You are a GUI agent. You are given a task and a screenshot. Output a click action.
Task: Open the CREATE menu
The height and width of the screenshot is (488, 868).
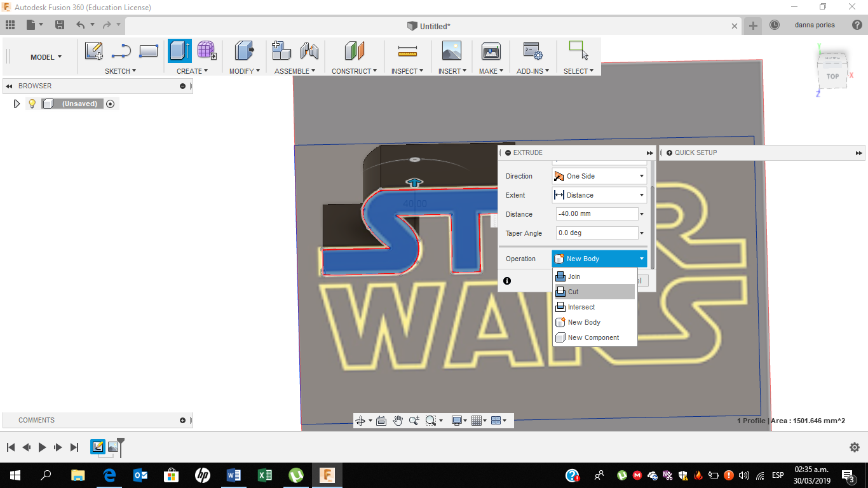tap(192, 71)
